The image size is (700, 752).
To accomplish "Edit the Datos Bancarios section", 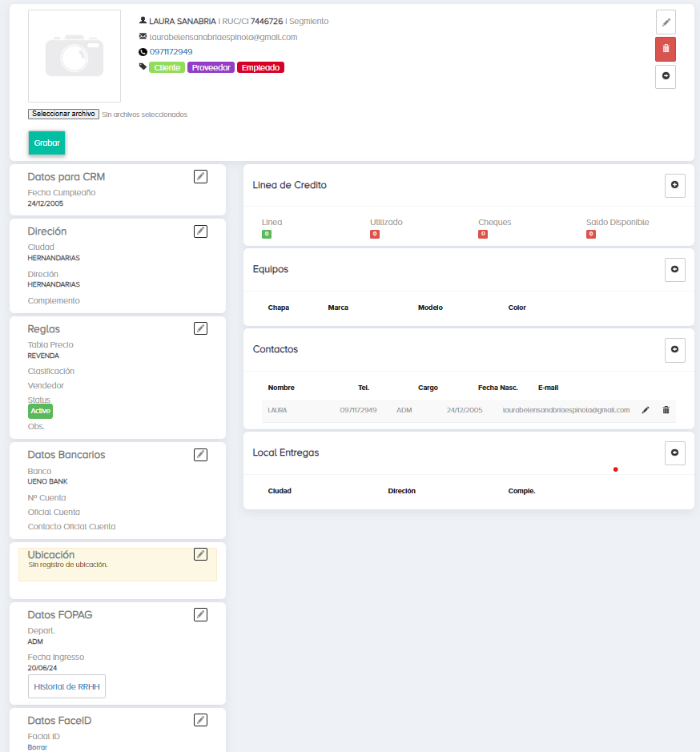I will pos(200,455).
